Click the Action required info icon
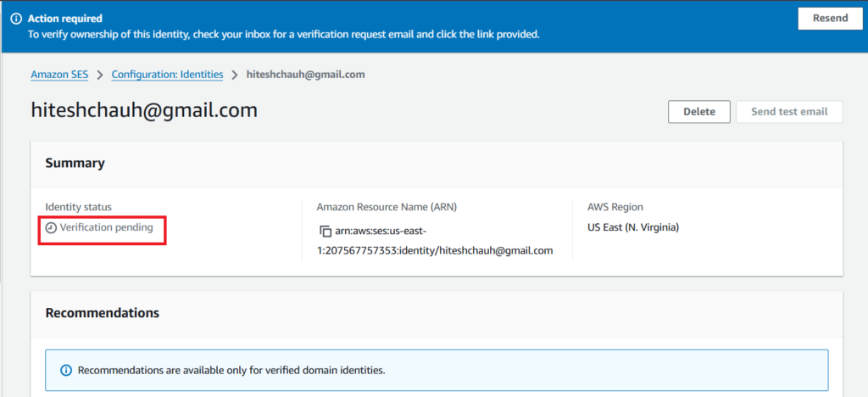868x397 pixels. pyautogui.click(x=16, y=19)
